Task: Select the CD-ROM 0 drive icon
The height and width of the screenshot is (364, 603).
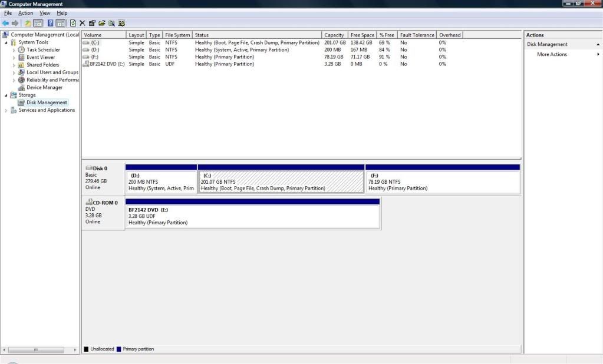Action: [89, 202]
